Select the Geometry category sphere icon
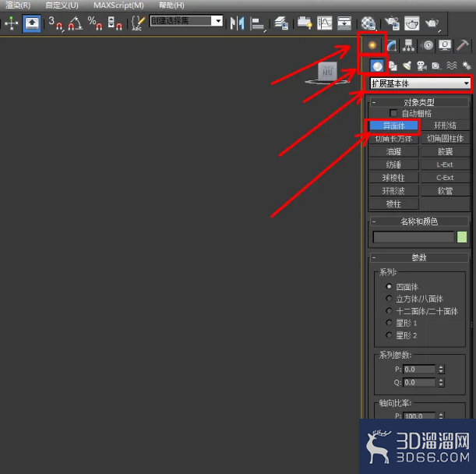476x474 pixels. [377, 65]
